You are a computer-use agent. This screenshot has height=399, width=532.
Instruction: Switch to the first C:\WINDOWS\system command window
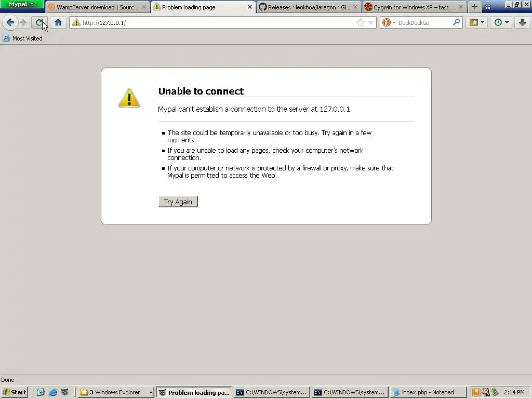(272, 392)
